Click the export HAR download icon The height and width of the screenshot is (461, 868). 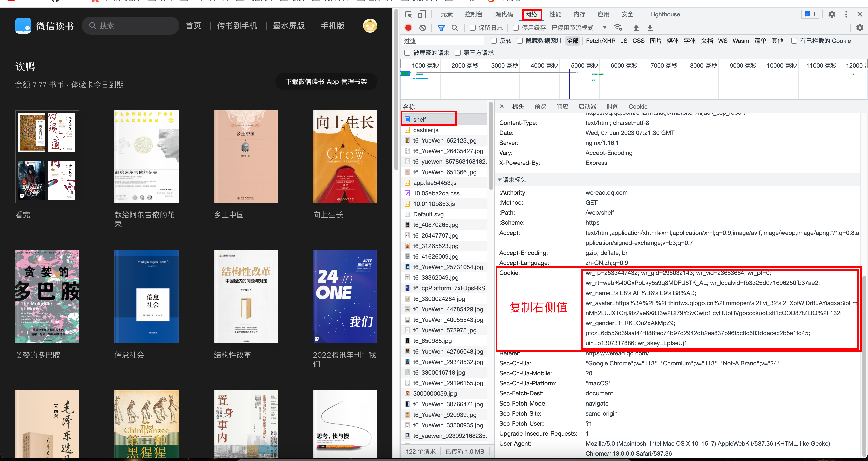(650, 28)
